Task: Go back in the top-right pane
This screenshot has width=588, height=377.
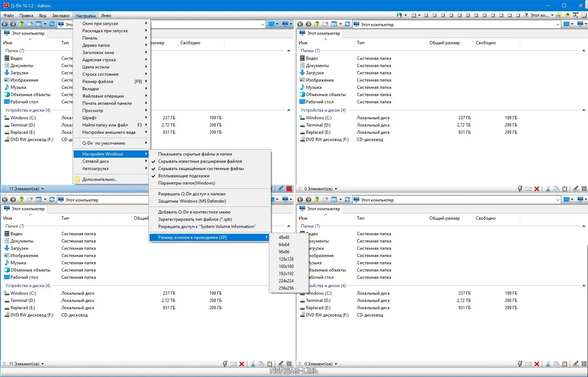Action: [300, 24]
